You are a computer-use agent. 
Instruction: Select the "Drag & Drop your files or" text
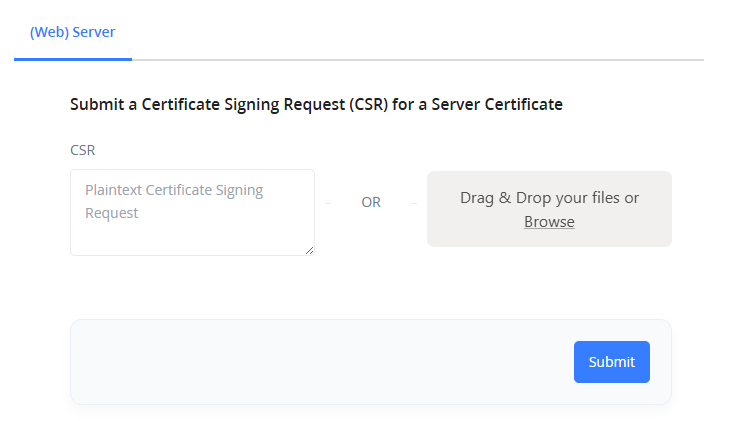pos(549,198)
